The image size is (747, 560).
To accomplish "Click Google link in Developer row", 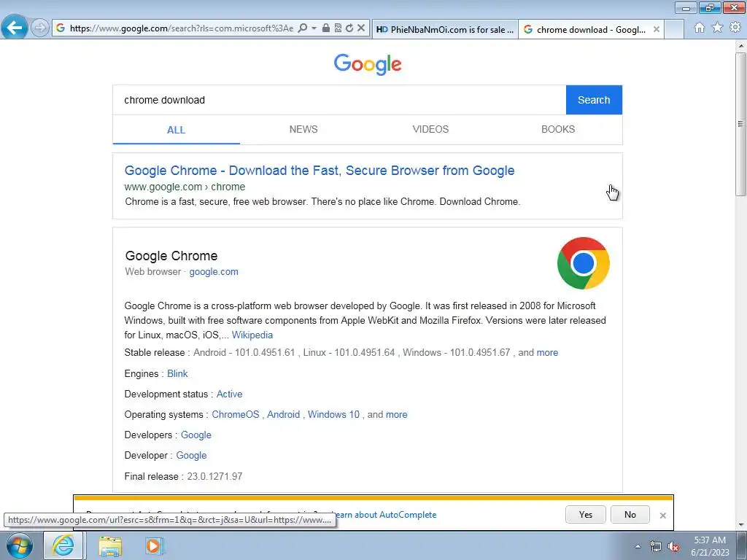I will pos(192,456).
